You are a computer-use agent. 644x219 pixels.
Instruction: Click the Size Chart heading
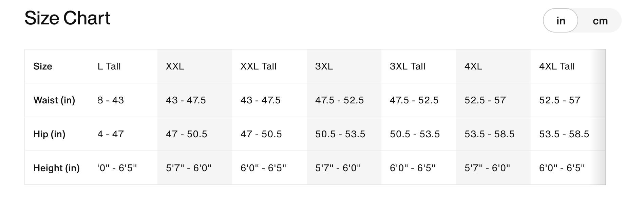(x=68, y=18)
